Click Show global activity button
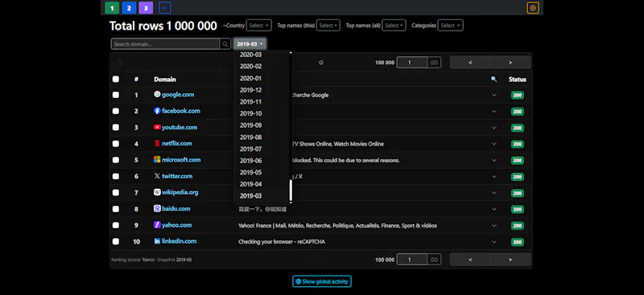Screen dimensions: 644x295 point(322,281)
